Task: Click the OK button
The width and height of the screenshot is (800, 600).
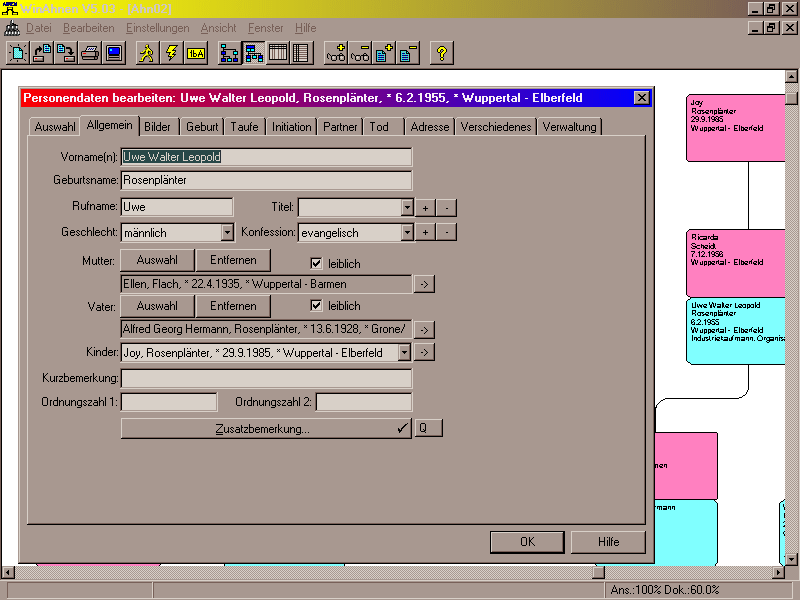Action: coord(527,541)
